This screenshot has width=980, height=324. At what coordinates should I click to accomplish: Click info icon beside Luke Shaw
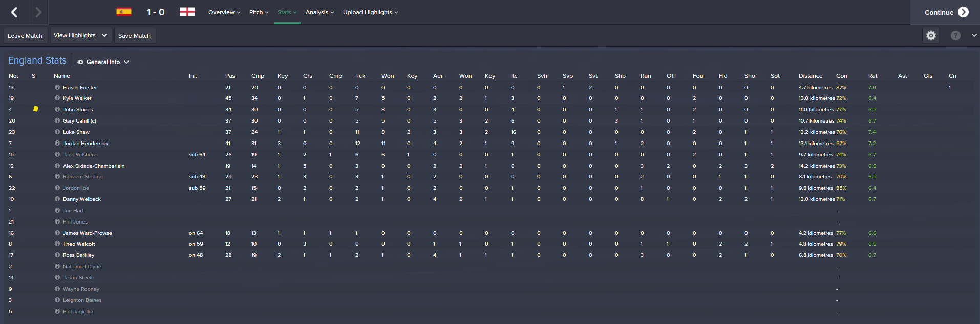pos(57,132)
